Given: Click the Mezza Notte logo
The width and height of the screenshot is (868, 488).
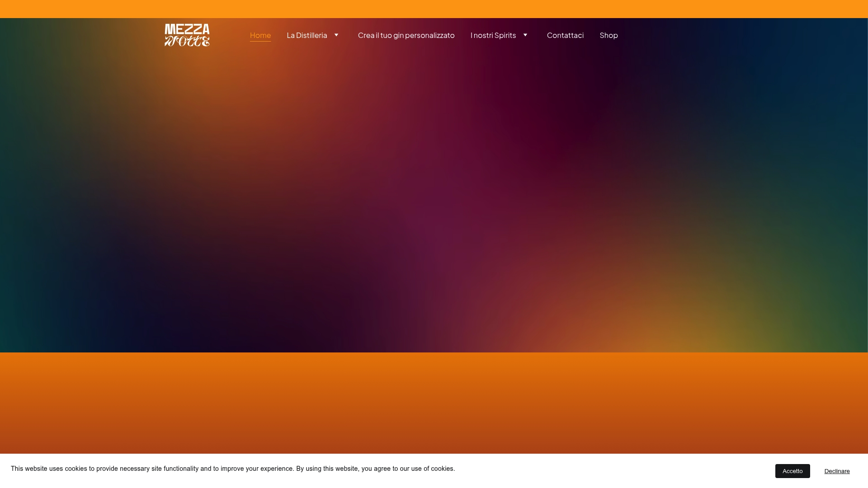Looking at the screenshot, I should [x=187, y=35].
